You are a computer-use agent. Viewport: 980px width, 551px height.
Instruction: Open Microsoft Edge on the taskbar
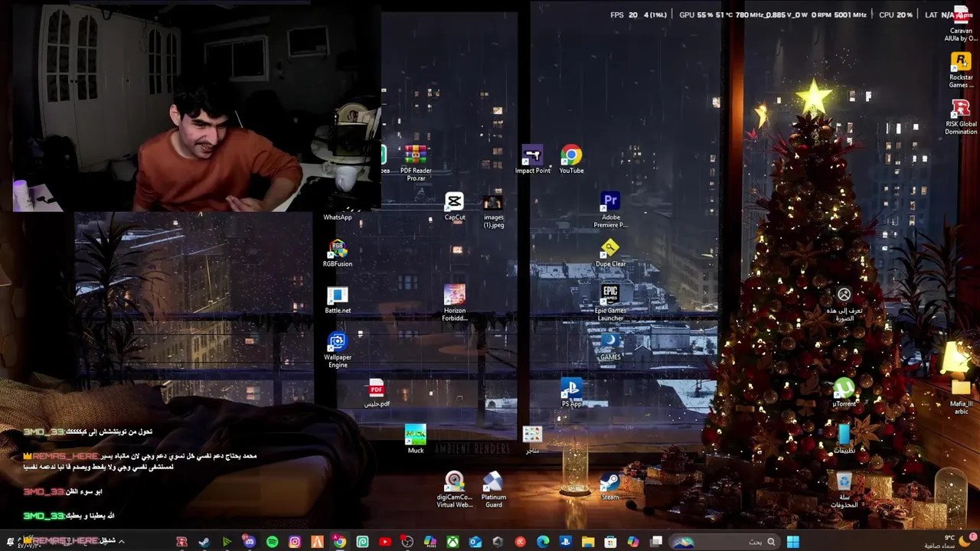(x=543, y=542)
